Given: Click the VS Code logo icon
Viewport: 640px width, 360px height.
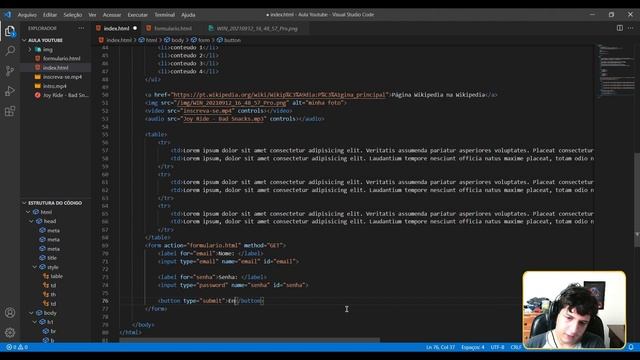Looking at the screenshot, I should (x=8, y=14).
